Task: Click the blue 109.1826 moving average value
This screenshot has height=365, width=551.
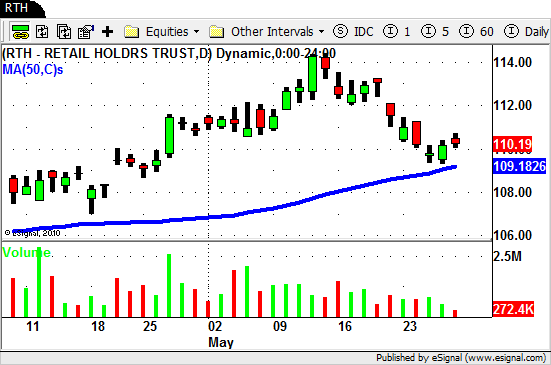Action: pyautogui.click(x=519, y=166)
